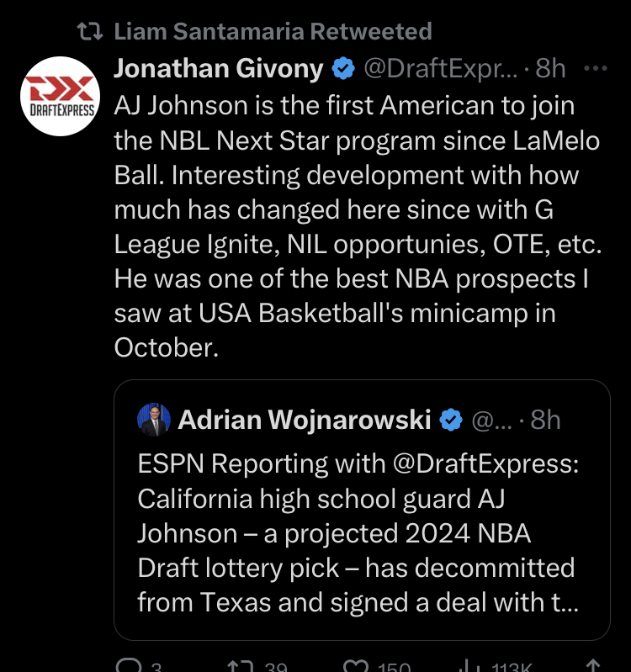Viewport: 631px width, 672px height.
Task: Like the tweet with heart icon
Action: [356, 665]
